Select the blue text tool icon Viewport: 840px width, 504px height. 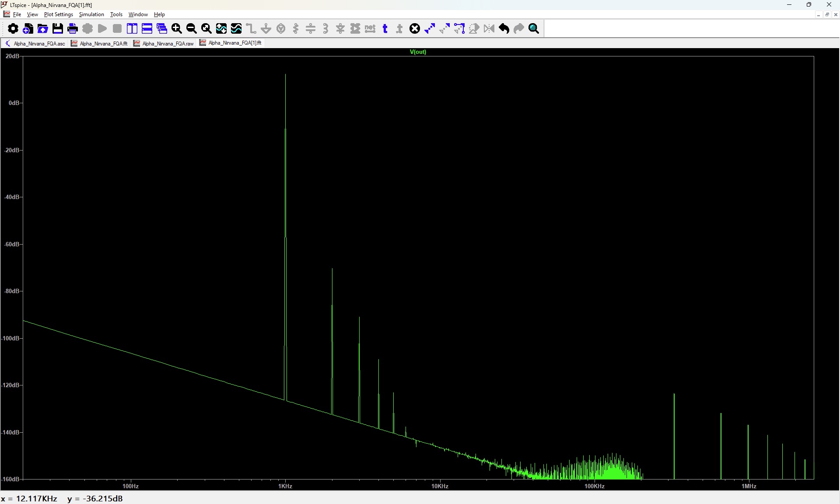385,29
